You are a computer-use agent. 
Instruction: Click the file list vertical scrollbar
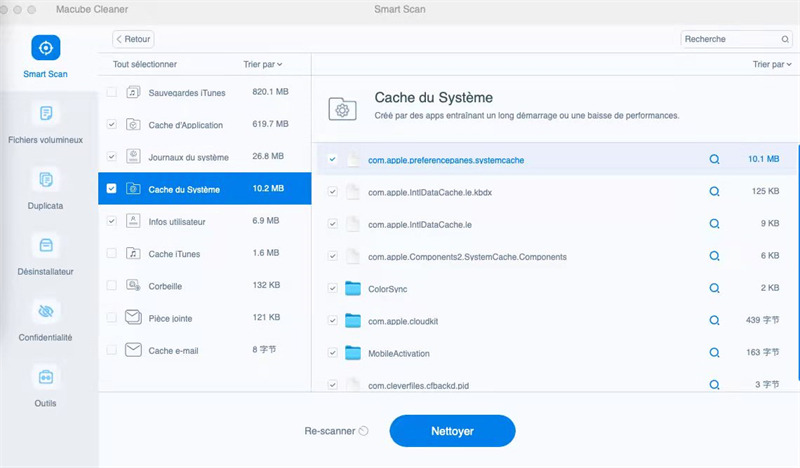click(798, 262)
